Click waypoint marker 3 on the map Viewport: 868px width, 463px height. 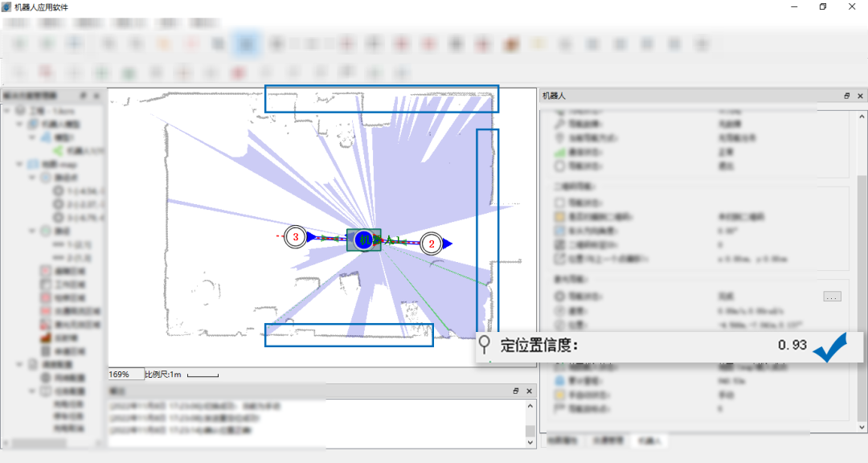[x=296, y=237]
